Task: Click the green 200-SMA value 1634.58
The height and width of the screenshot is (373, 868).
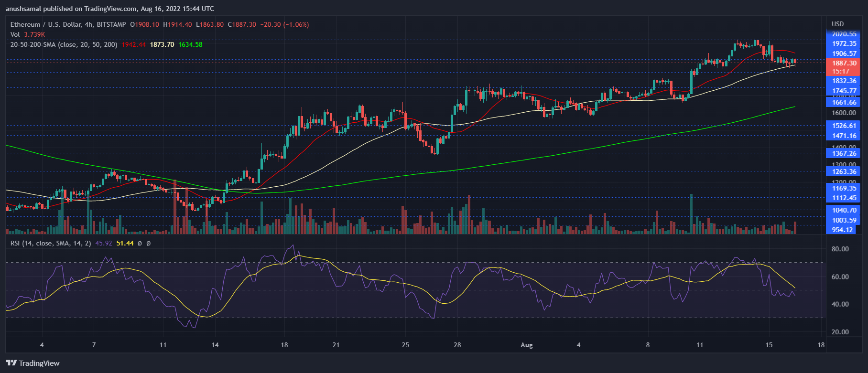Action: [190, 44]
